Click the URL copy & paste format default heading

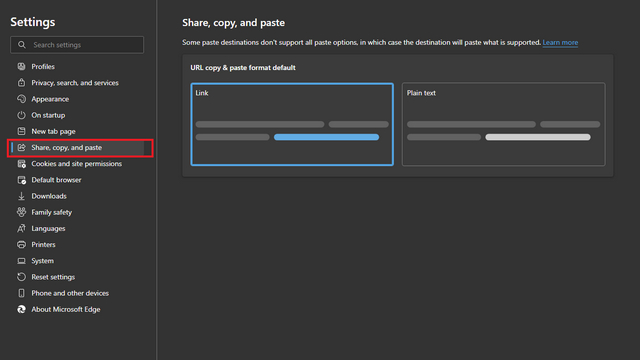[243, 68]
